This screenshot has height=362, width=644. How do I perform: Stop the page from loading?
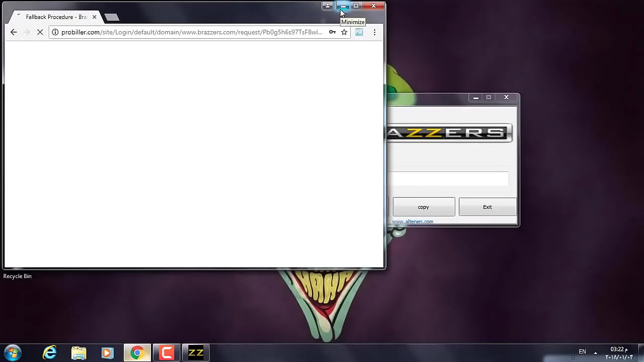pyautogui.click(x=40, y=32)
